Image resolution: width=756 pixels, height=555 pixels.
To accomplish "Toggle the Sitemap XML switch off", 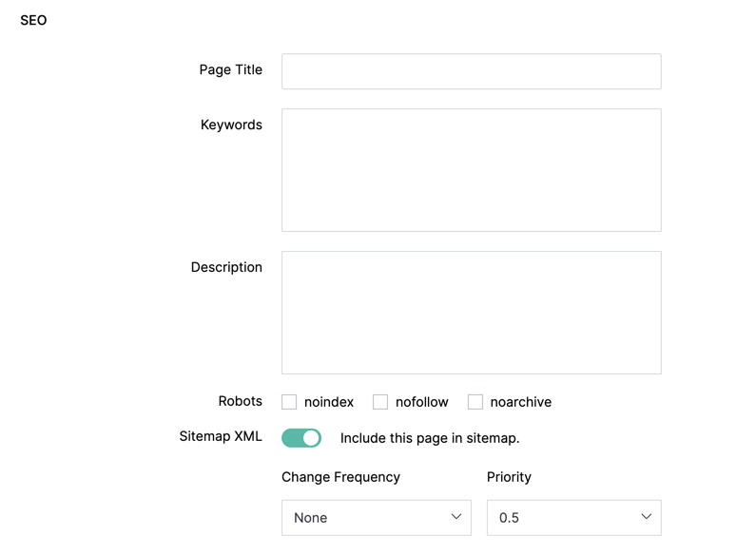I will [x=301, y=438].
